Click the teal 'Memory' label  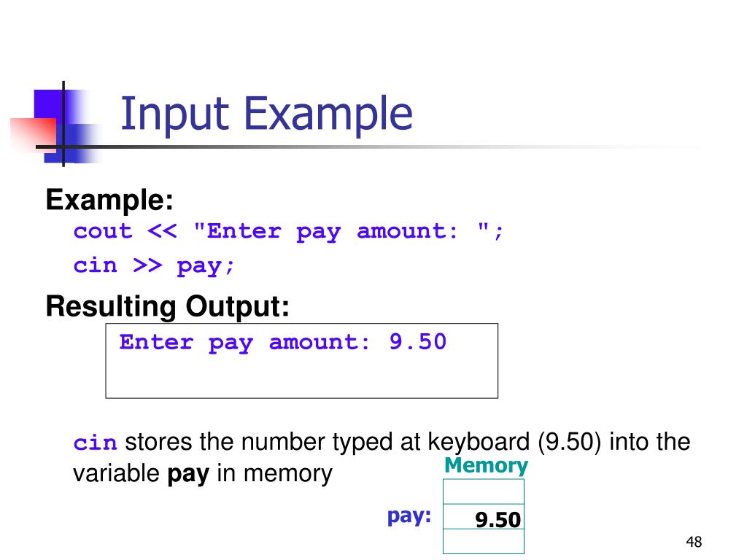click(486, 466)
